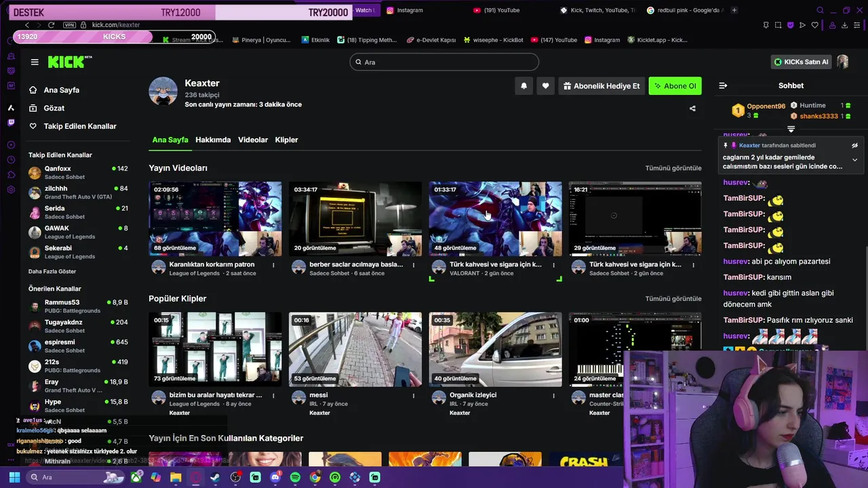
Task: Open Discord from the taskbar
Action: (275, 477)
